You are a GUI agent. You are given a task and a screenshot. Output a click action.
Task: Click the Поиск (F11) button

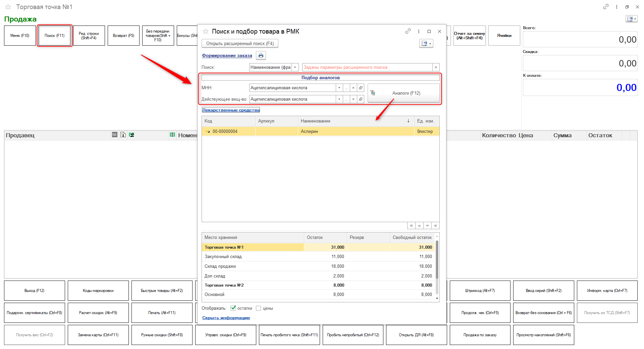[x=55, y=36]
